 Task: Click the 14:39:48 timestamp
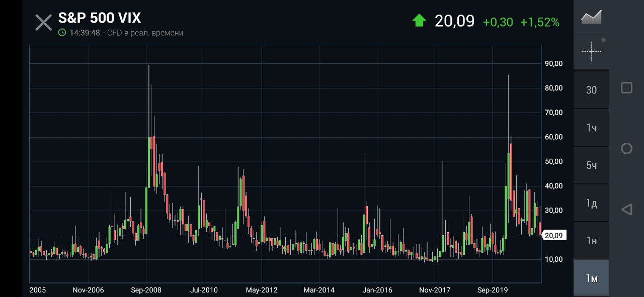pyautogui.click(x=85, y=33)
